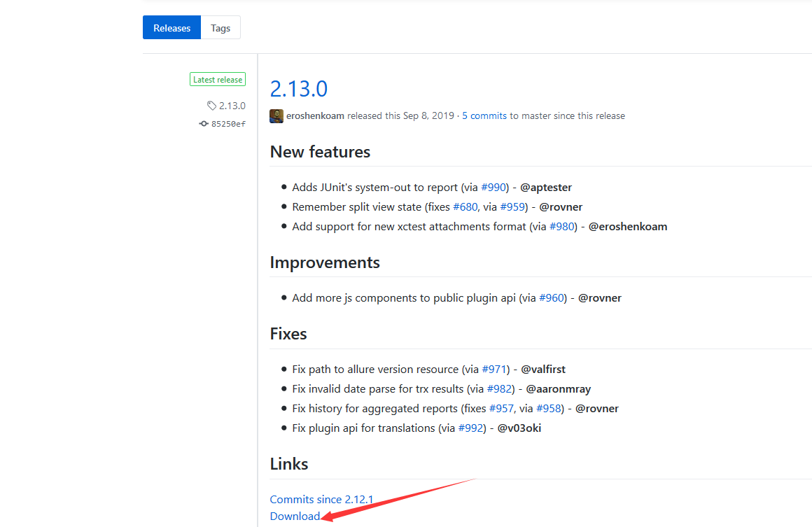The width and height of the screenshot is (812, 527).
Task: Open pull request #958
Action: coord(549,409)
